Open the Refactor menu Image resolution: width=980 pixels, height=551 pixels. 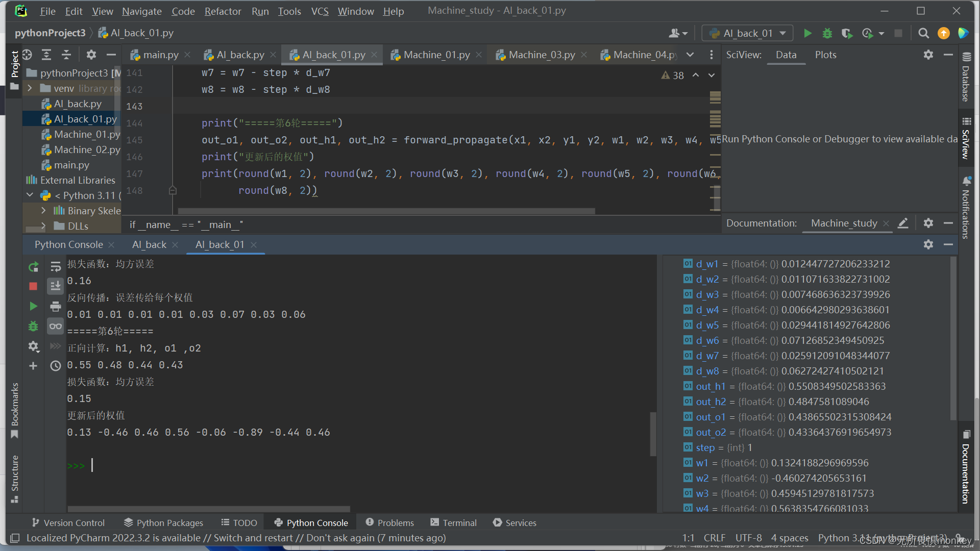click(x=223, y=11)
